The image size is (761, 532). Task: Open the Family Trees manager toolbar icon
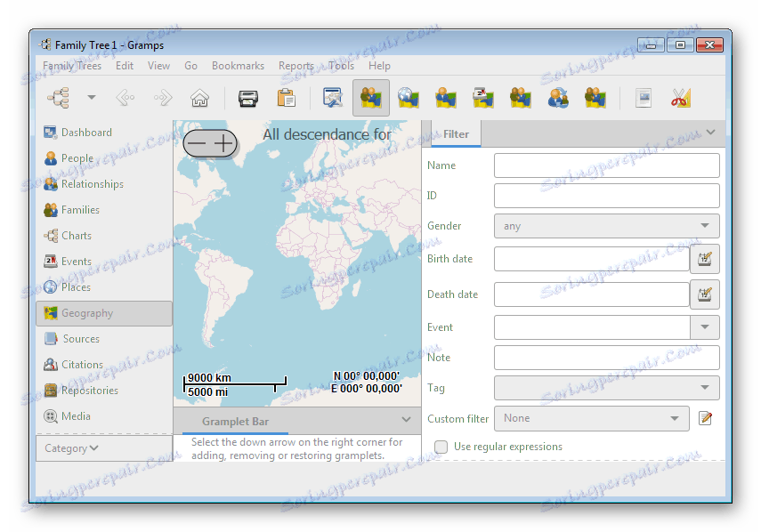(x=59, y=98)
